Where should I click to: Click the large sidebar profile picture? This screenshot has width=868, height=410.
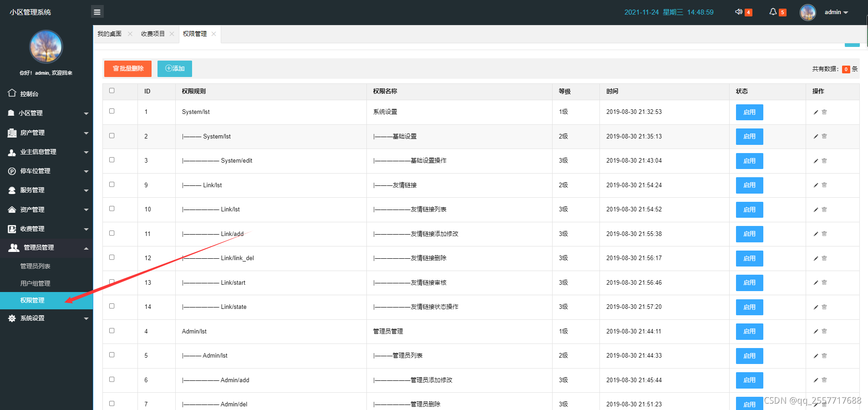46,46
